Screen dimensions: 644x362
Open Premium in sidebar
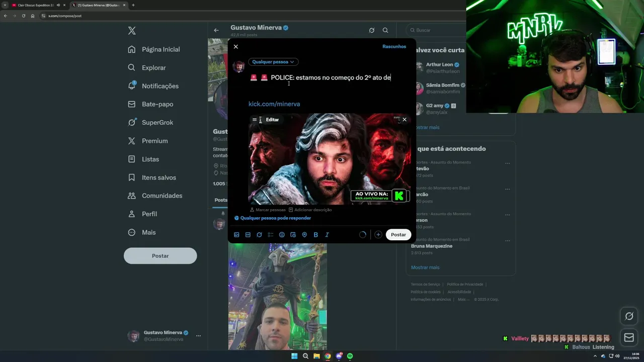[148, 141]
